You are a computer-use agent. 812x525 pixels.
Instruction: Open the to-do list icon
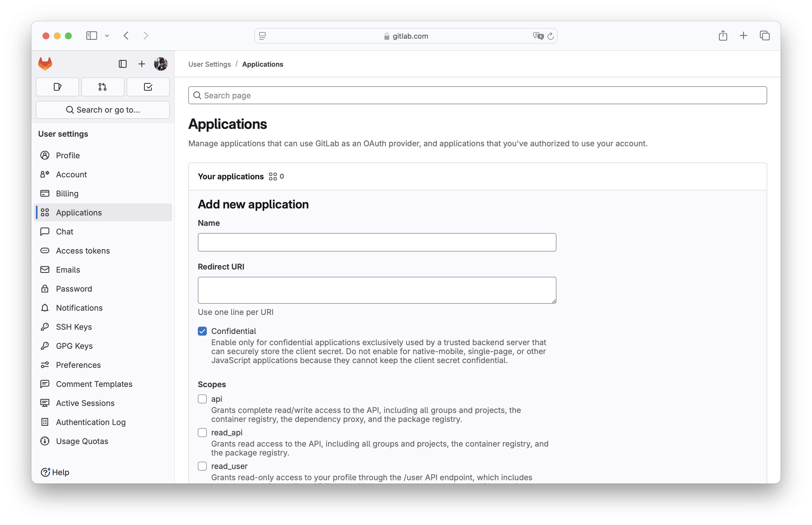tap(148, 87)
